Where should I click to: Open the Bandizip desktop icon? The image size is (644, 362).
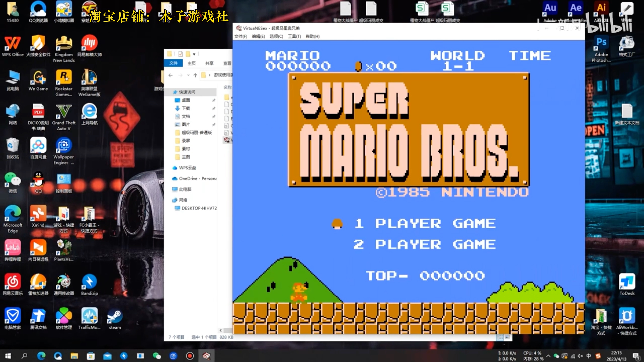pyautogui.click(x=89, y=285)
